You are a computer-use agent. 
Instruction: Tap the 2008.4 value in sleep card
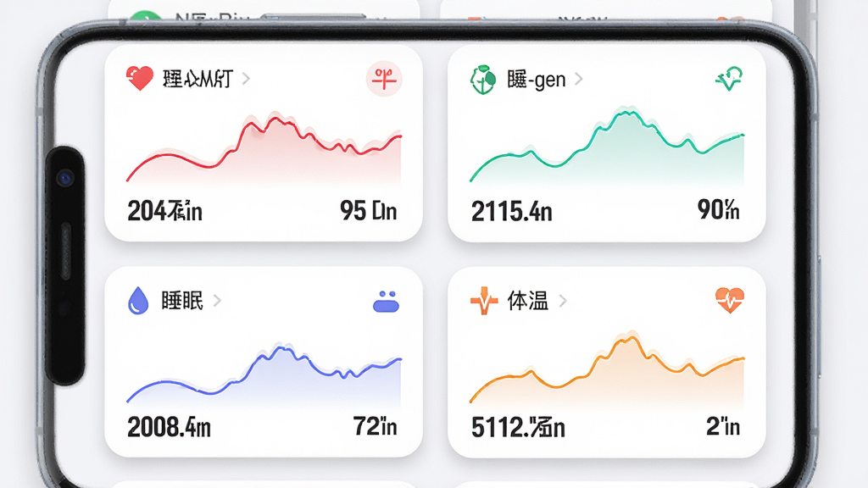pyautogui.click(x=169, y=427)
